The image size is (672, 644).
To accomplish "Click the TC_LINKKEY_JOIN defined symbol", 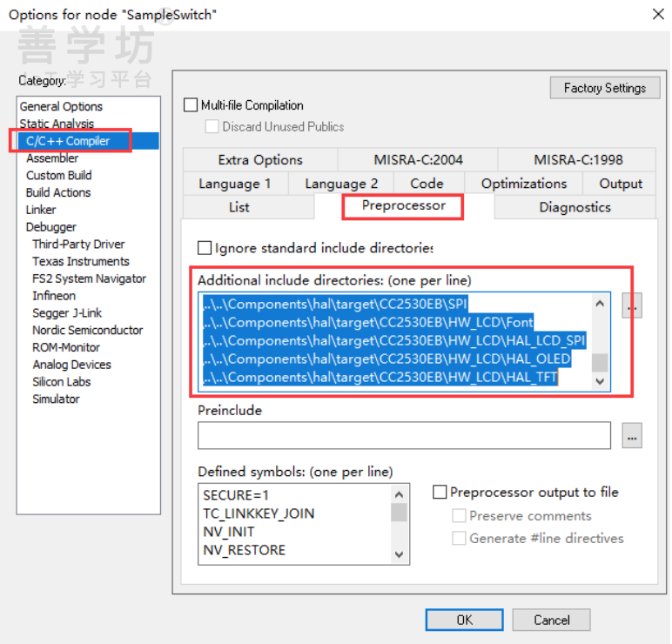I will [x=259, y=513].
